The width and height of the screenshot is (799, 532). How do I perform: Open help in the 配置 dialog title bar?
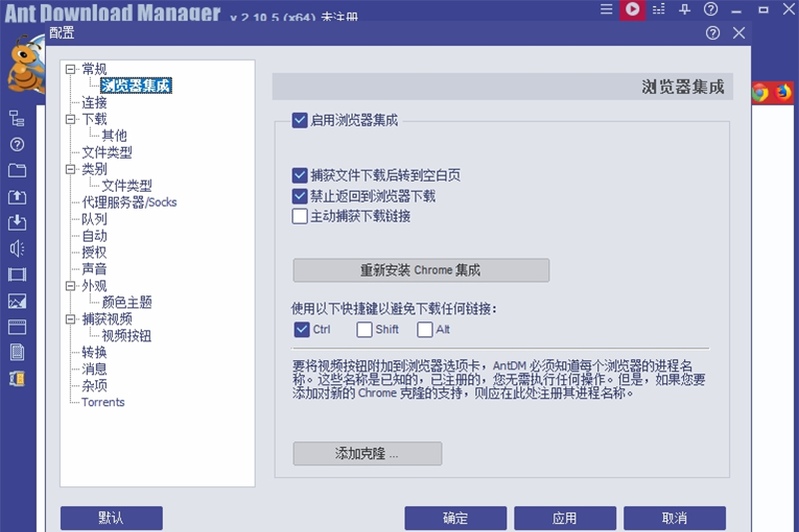[713, 33]
